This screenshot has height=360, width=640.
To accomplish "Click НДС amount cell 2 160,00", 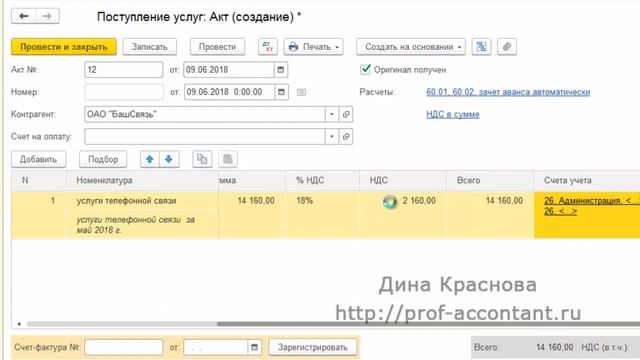I will 402,215.
